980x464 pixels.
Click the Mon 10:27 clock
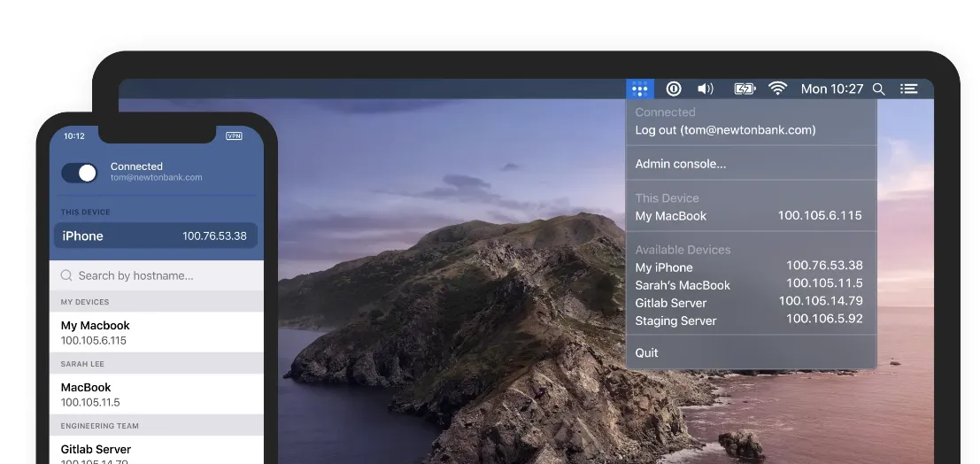(x=832, y=89)
